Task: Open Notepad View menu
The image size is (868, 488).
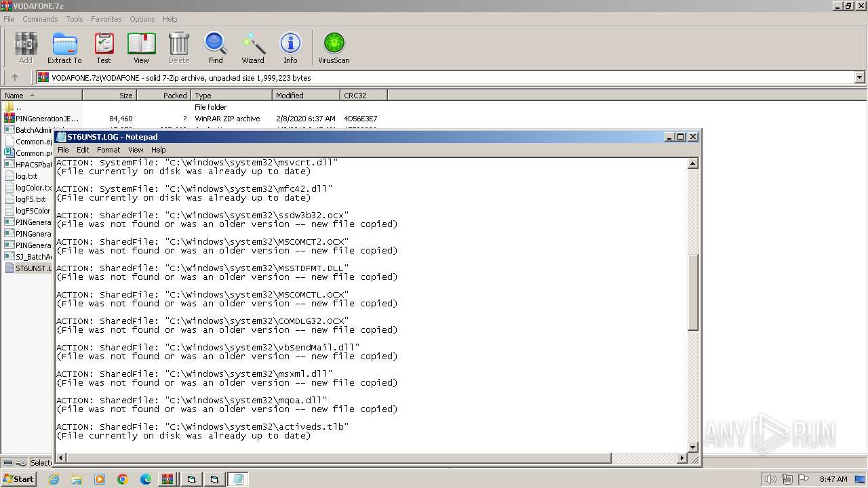Action: 136,150
